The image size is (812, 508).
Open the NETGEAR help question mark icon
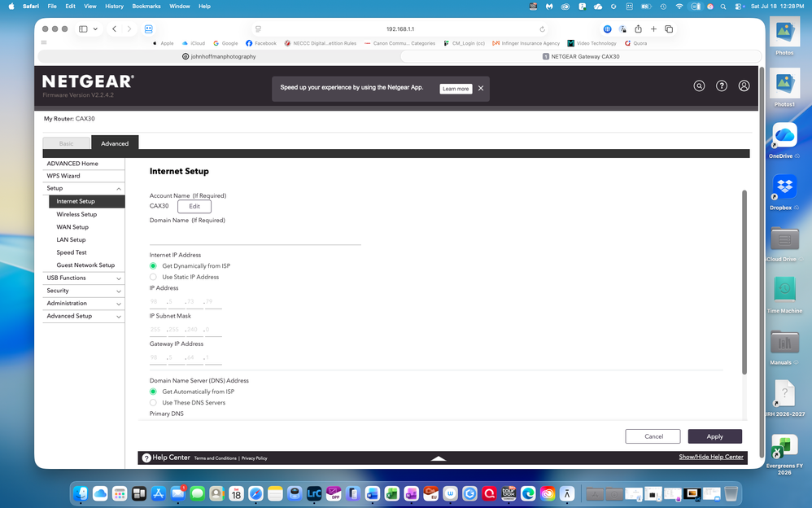point(722,86)
